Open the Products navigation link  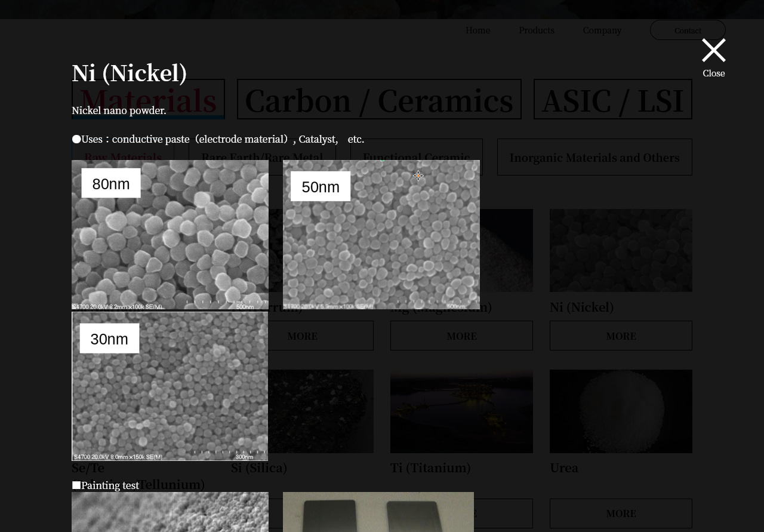coord(537,30)
